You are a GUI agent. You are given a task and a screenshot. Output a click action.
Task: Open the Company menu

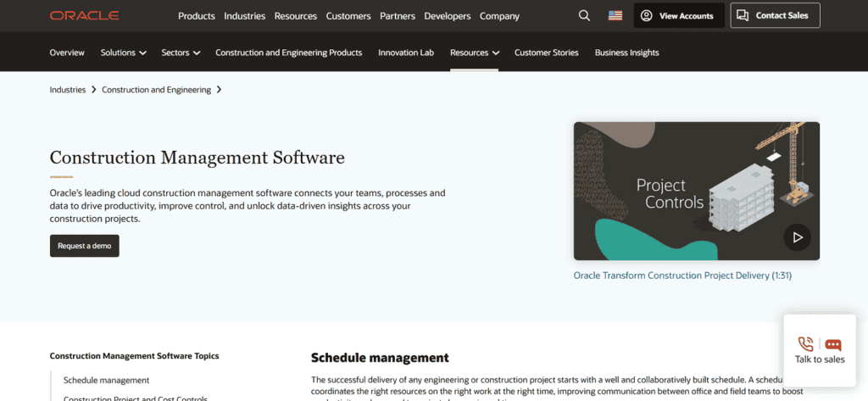pyautogui.click(x=499, y=16)
